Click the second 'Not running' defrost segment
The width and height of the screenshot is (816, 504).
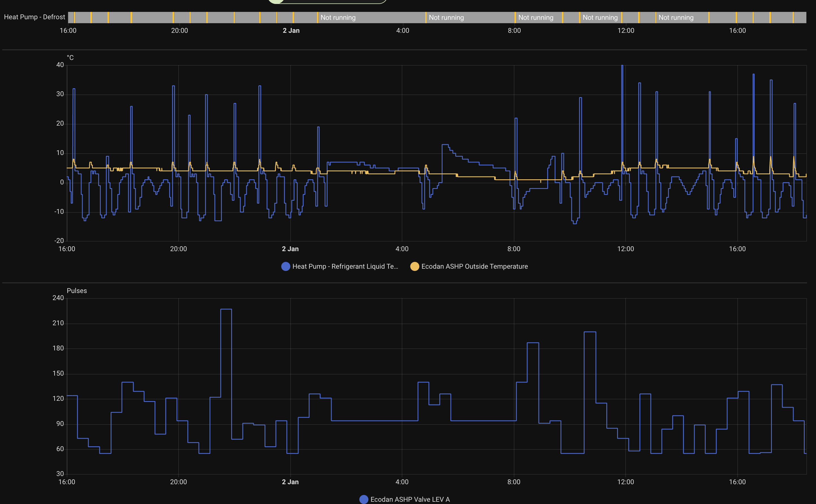click(446, 17)
